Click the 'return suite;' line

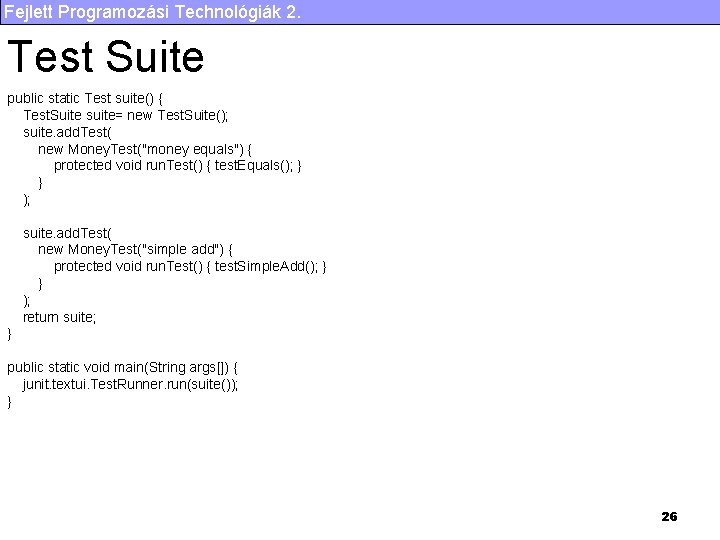[x=60, y=317]
